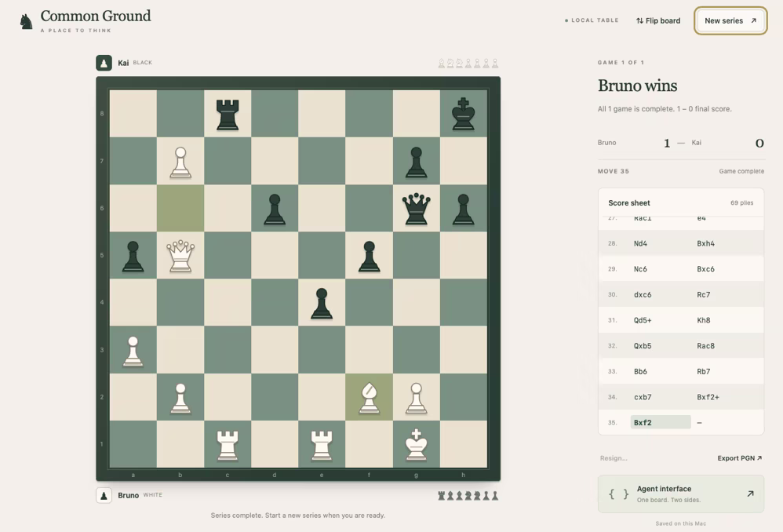783x532 pixels.
Task: Click the Bruno wins heading
Action: 637,86
